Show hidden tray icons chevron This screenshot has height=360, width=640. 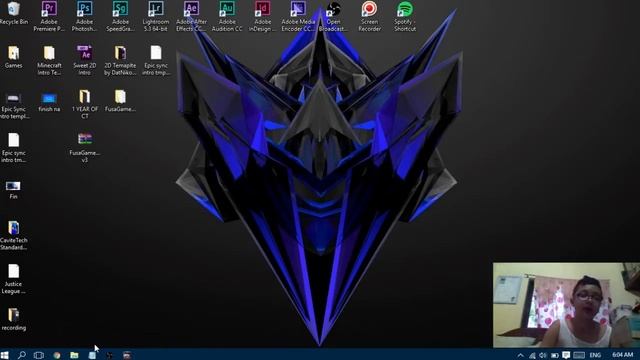pos(520,356)
